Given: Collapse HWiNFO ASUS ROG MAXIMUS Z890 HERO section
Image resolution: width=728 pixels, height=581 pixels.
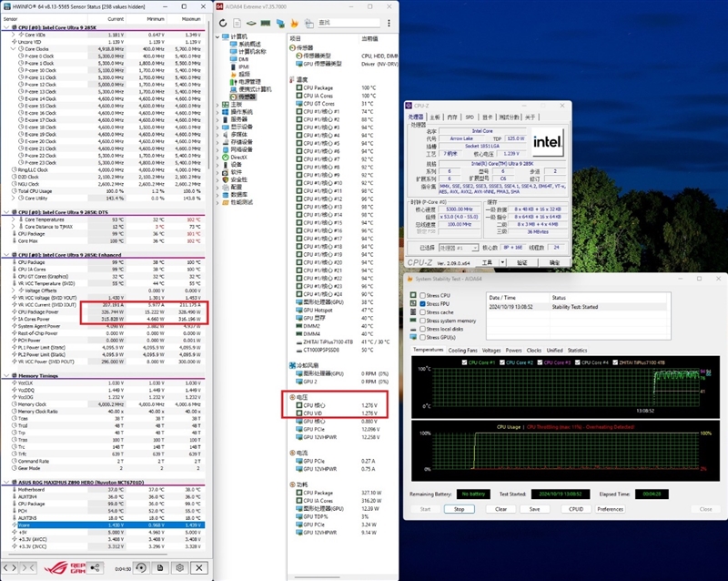Looking at the screenshot, I should click(6, 483).
